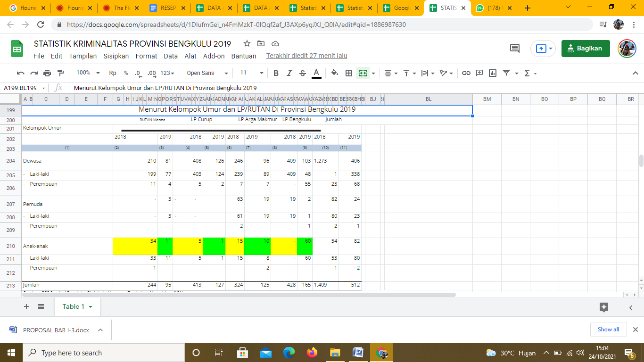Click the Print icon
The image size is (644, 362).
click(47, 73)
